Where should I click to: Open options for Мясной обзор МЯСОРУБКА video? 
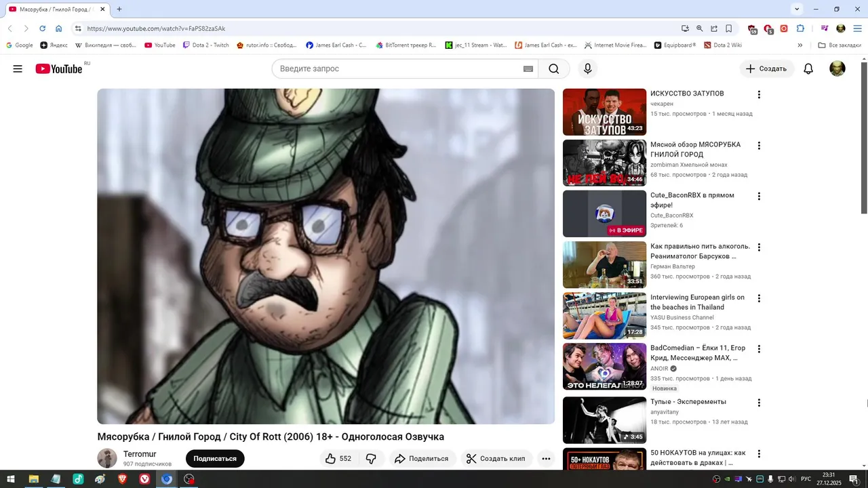759,146
